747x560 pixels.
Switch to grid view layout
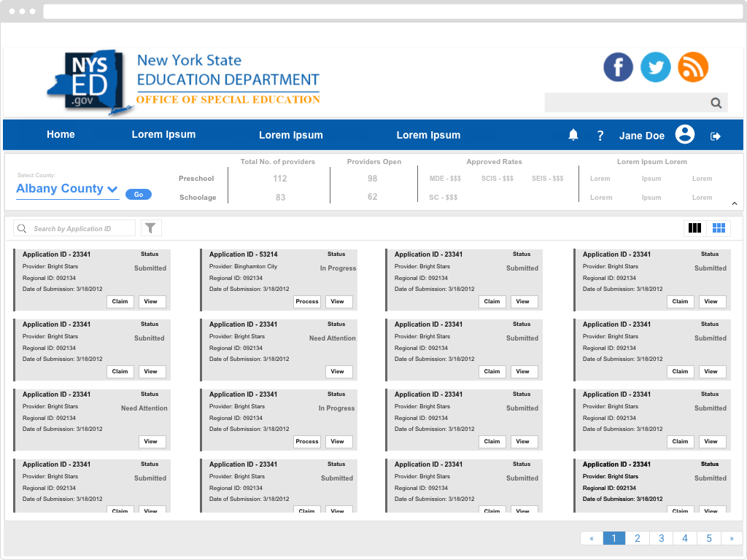click(719, 228)
